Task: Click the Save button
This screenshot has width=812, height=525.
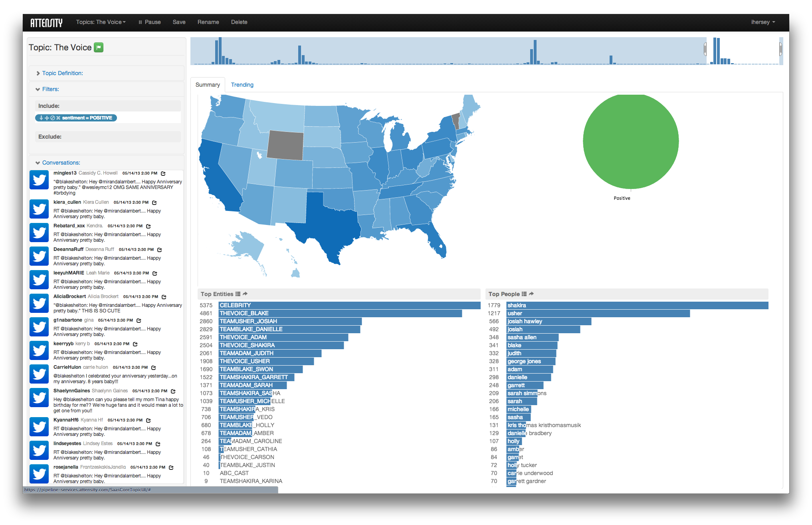Action: pyautogui.click(x=179, y=22)
